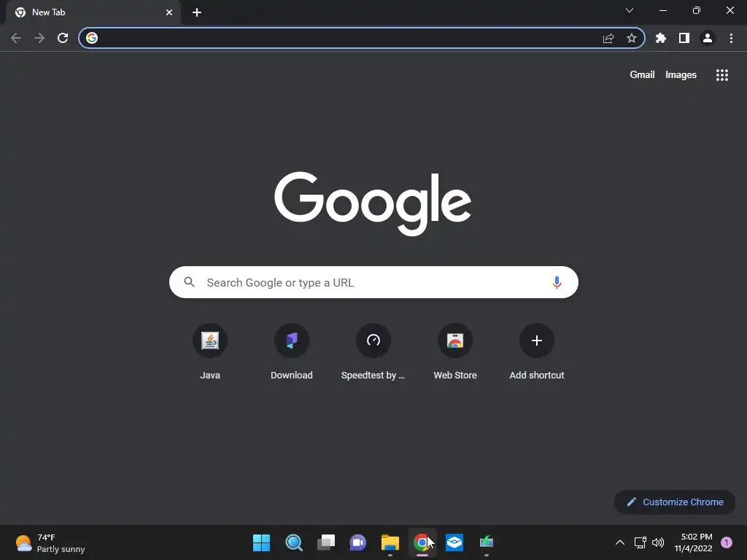Viewport: 747px width, 560px height.
Task: Open the Chrome profile avatar
Action: click(x=708, y=38)
